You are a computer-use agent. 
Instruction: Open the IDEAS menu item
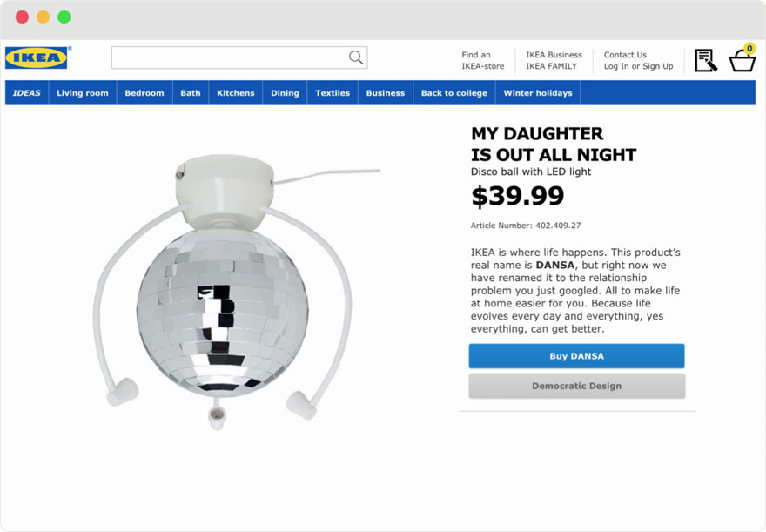click(x=27, y=93)
